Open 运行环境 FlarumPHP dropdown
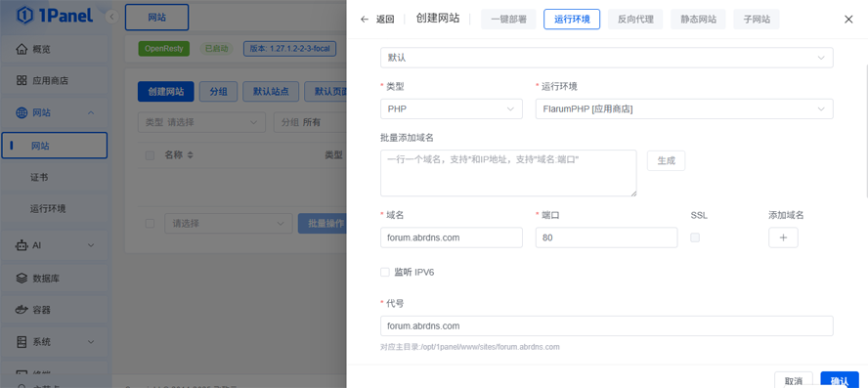868x388 pixels. tap(684, 109)
